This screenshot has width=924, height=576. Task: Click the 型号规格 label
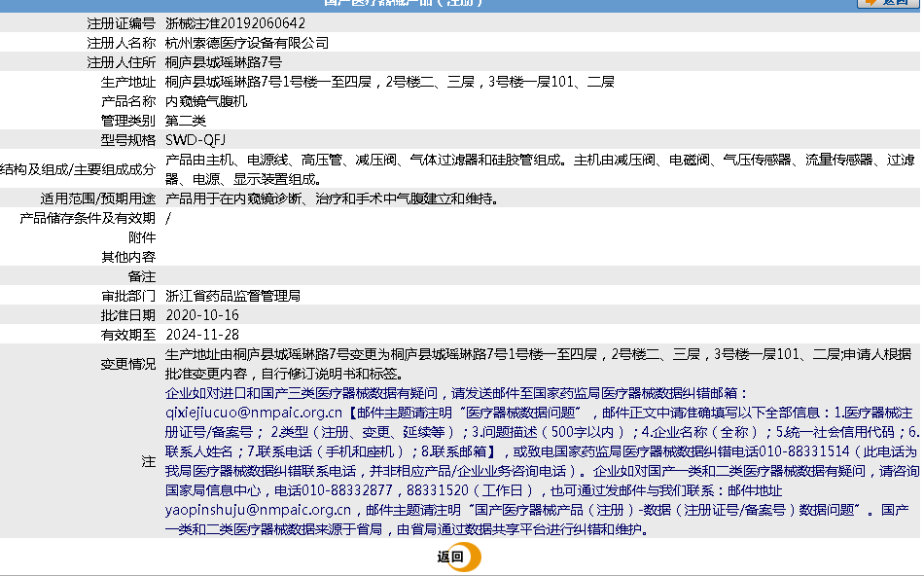127,140
